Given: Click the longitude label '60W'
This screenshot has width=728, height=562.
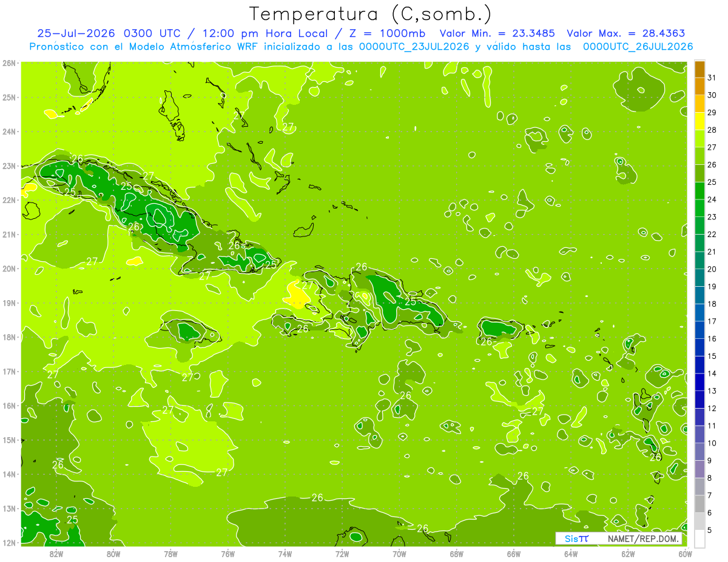Looking at the screenshot, I should (x=685, y=554).
